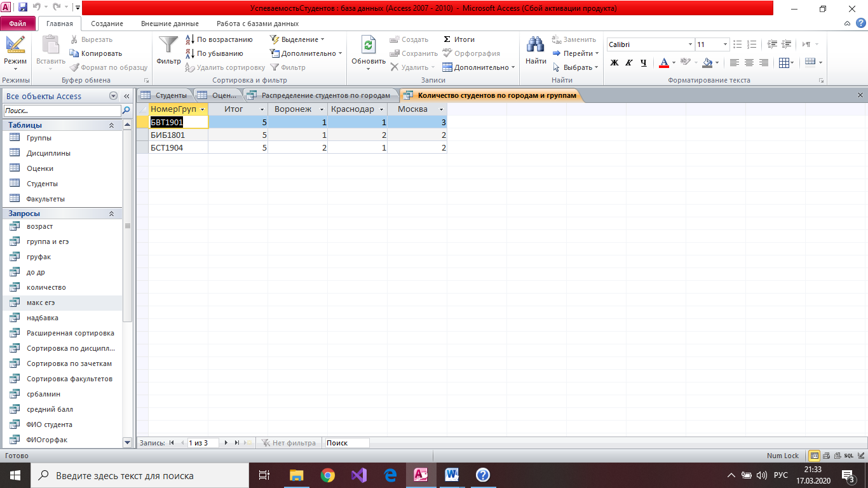Open Word from the taskbar
This screenshot has height=488, width=868.
(452, 475)
